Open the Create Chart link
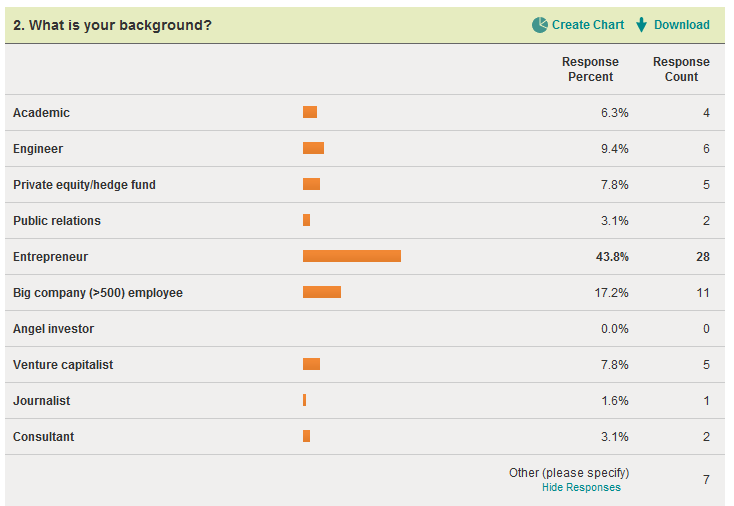 [587, 25]
